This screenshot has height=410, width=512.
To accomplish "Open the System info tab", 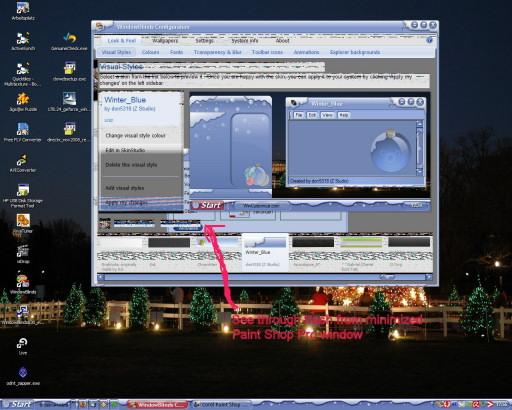I will pyautogui.click(x=245, y=41).
